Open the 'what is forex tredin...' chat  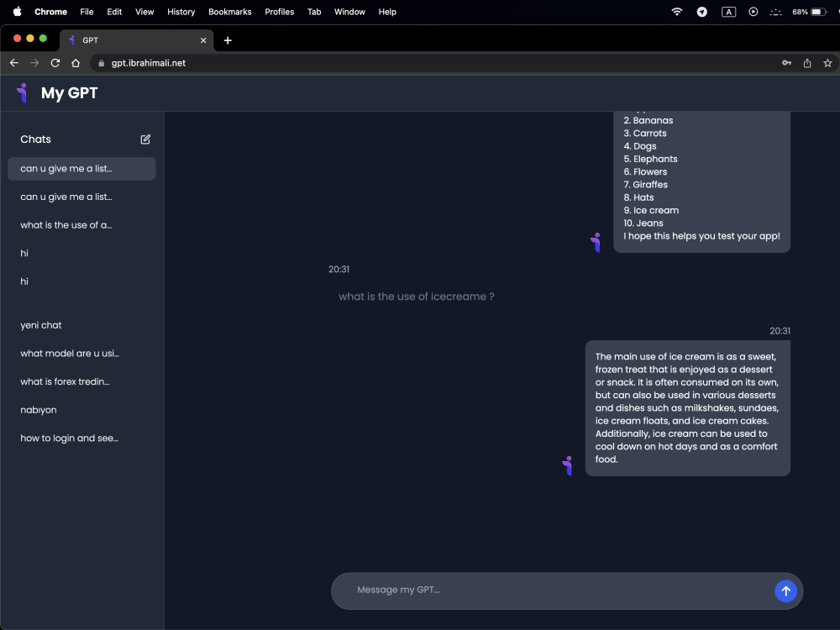pos(65,381)
